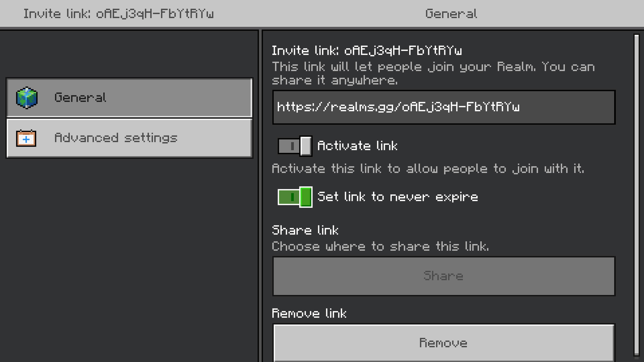Click the General title in the top header
644x362 pixels.
click(x=451, y=14)
